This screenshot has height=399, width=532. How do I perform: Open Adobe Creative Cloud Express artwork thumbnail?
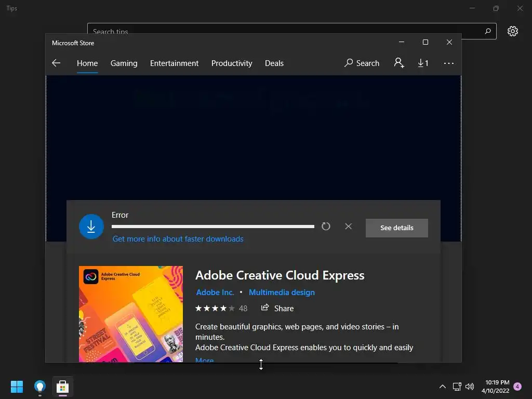pos(130,314)
